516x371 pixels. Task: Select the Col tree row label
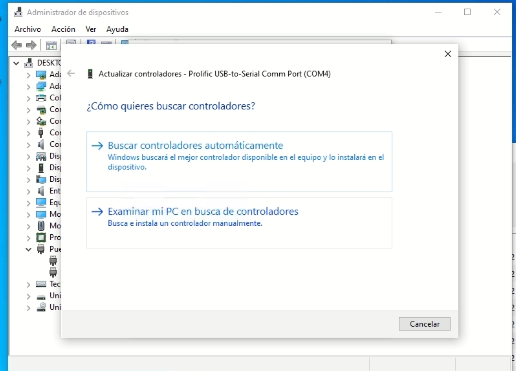pyautogui.click(x=55, y=98)
